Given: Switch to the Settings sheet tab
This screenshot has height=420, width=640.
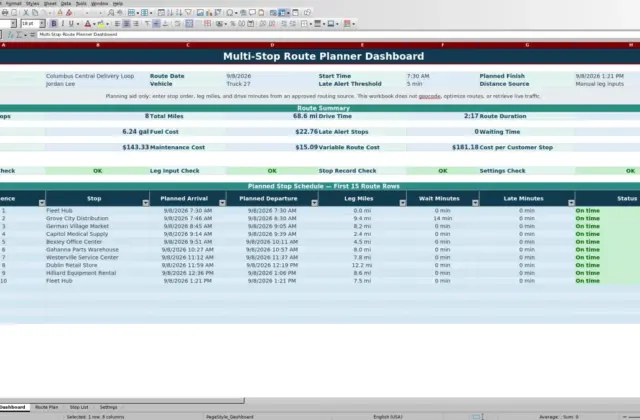Looking at the screenshot, I should click(x=109, y=407).
